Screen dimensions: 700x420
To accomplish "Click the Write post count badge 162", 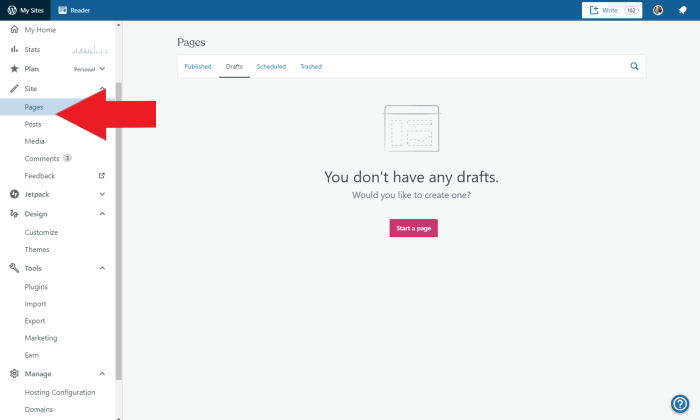I will (x=631, y=10).
